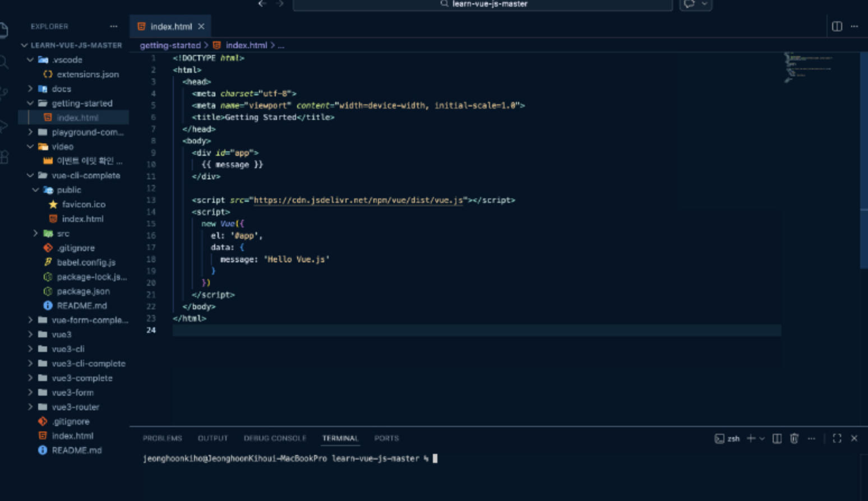Open Explorer's more actions ellipsis

click(114, 26)
